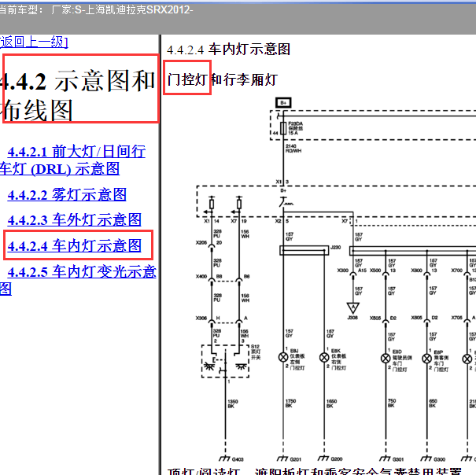Click the F23DA 15A fuse symbol
The image size is (476, 475).
coord(283,128)
